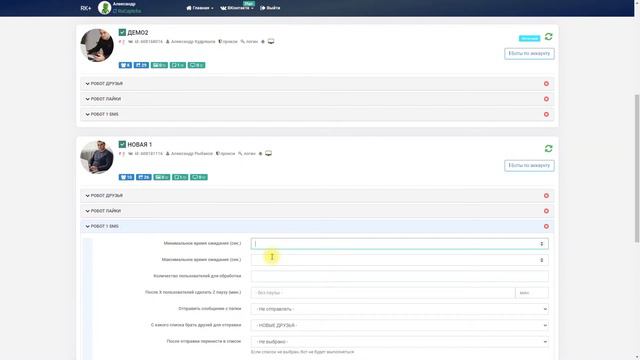Click the first green counter badge of НОВАЯ 1
Viewport: 640px width, 360px height.
(x=162, y=177)
